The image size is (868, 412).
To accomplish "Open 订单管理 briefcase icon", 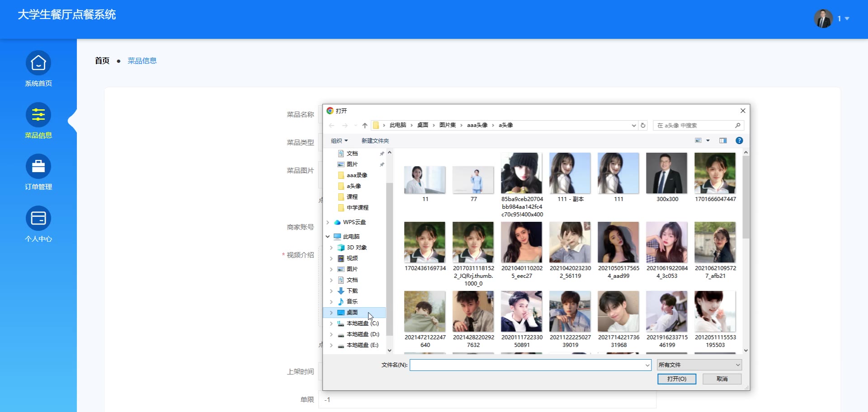I will (38, 167).
